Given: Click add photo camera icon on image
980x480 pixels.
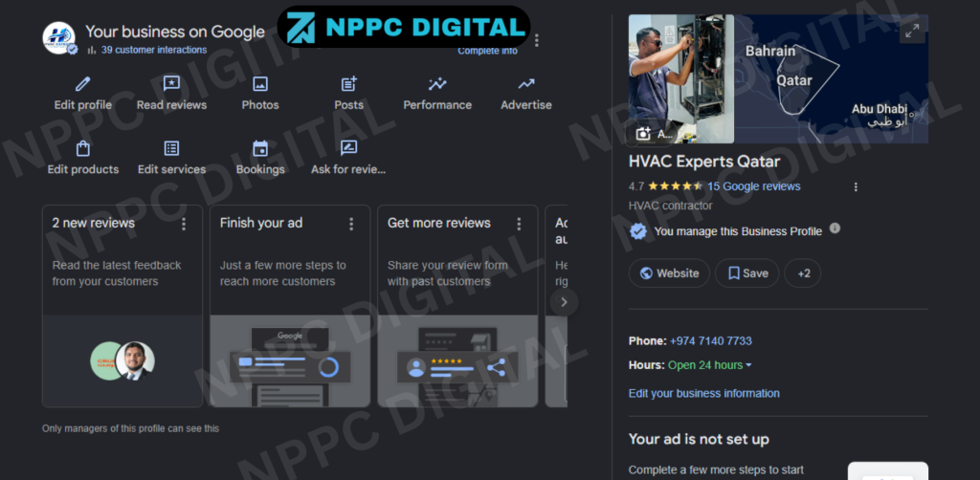Looking at the screenshot, I should tap(643, 134).
